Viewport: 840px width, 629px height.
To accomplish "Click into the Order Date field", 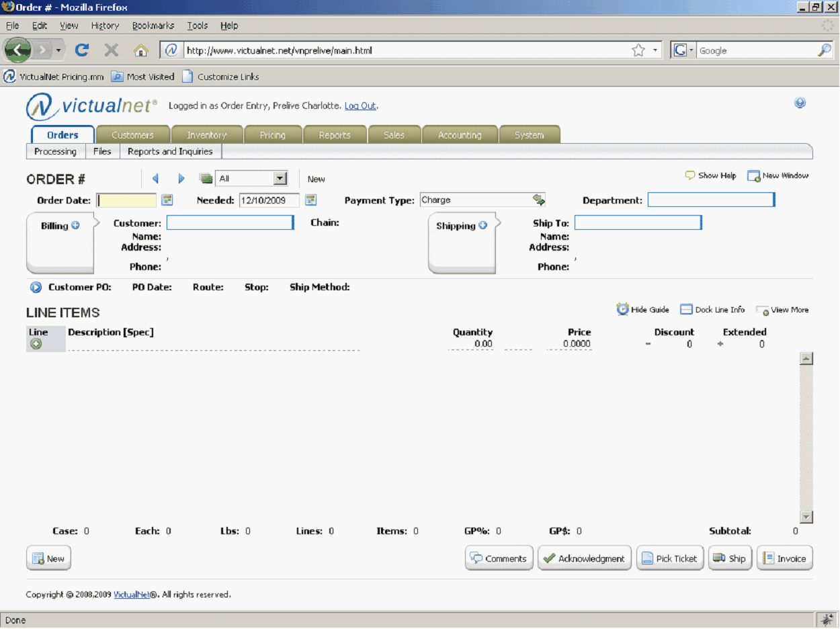I will 126,200.
